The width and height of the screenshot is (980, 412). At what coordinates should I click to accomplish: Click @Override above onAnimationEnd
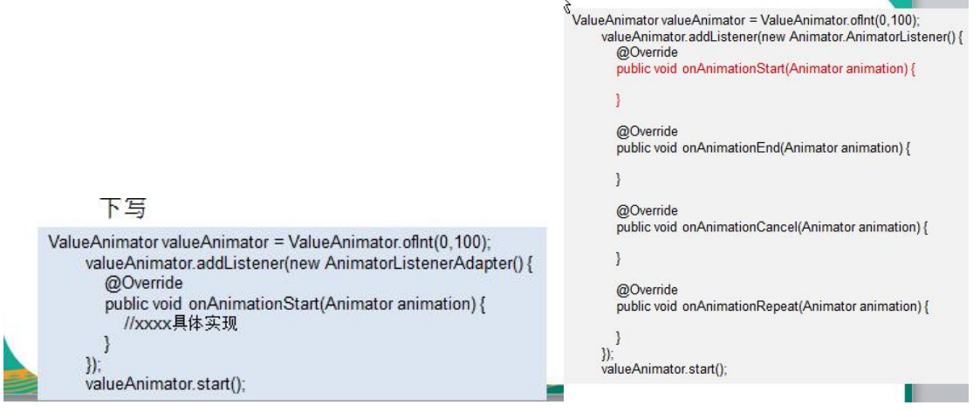[647, 132]
